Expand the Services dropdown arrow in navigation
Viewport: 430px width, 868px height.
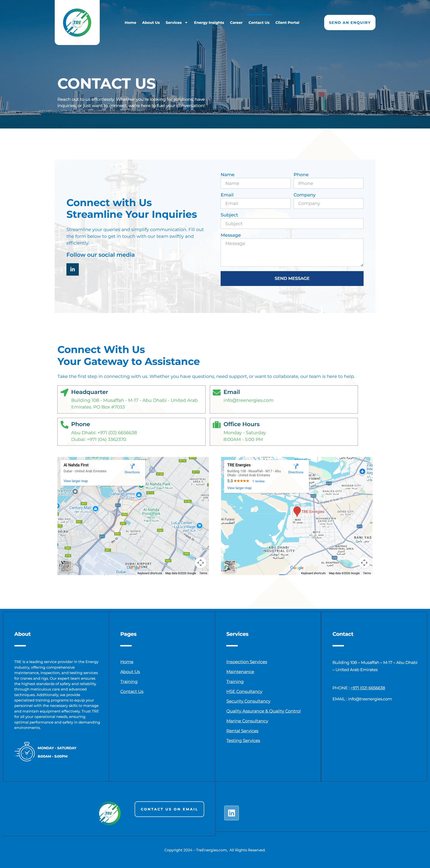click(186, 22)
